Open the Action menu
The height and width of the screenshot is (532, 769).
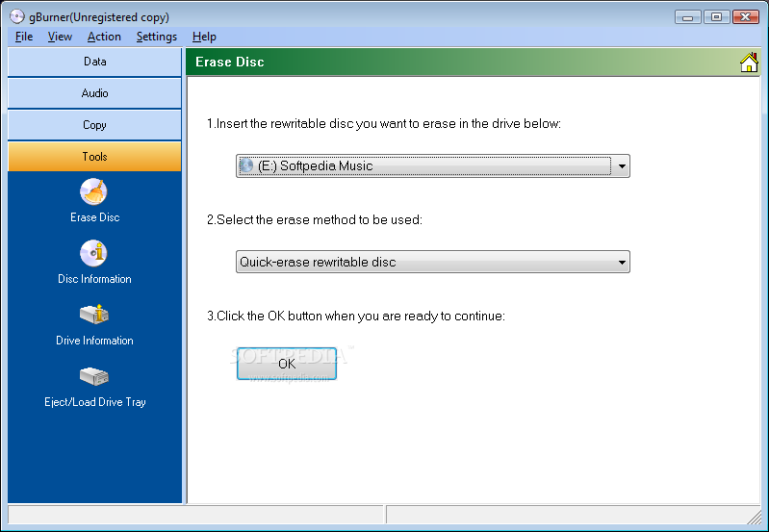pos(104,37)
